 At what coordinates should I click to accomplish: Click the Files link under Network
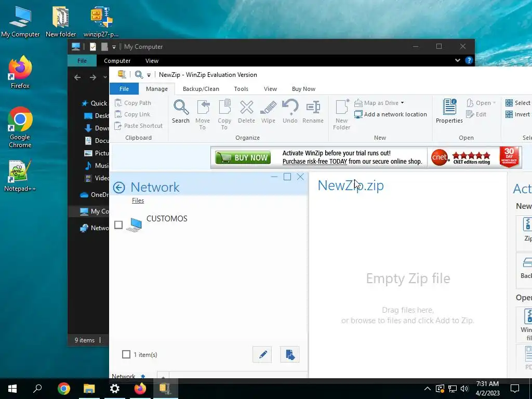point(138,201)
